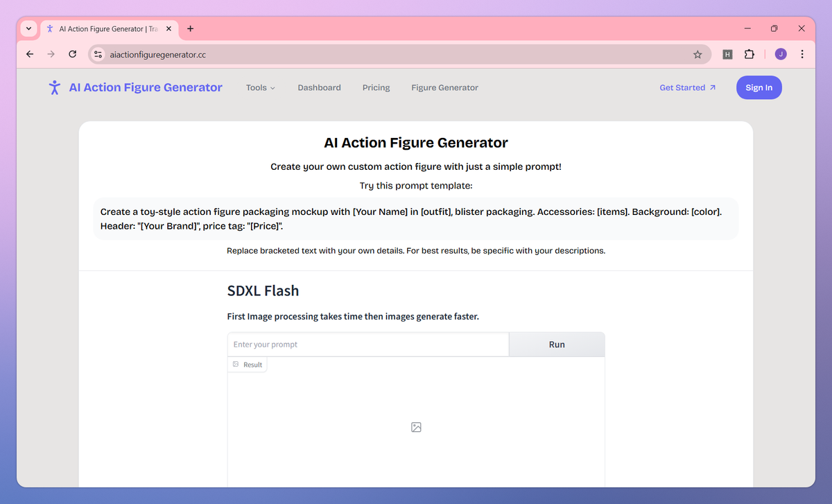Open the Tools dropdown menu
This screenshot has width=832, height=504.
[x=260, y=87]
